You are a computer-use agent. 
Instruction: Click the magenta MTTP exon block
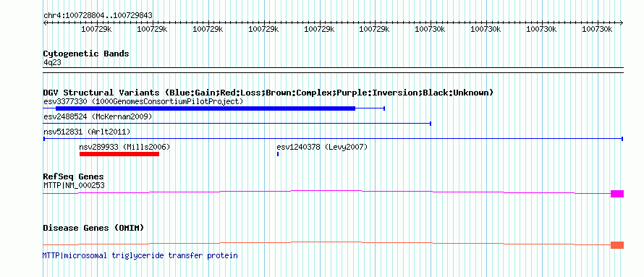pyautogui.click(x=617, y=194)
